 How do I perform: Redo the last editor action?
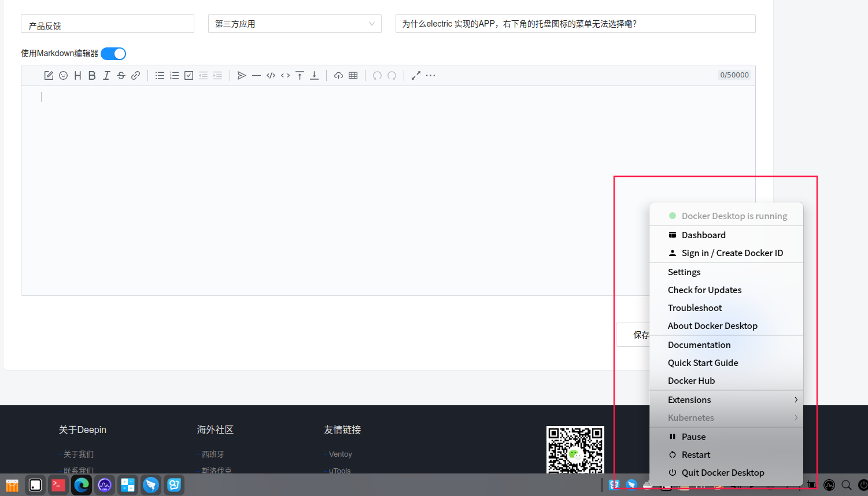(391, 76)
